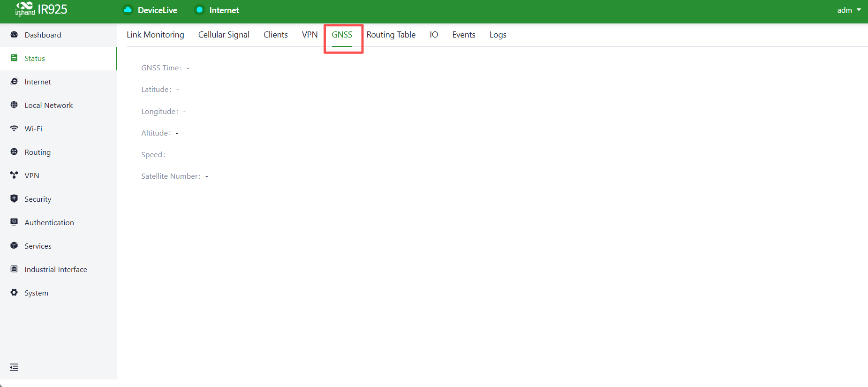868x387 pixels.
Task: Click the InHand IR925 logo
Action: click(x=41, y=9)
